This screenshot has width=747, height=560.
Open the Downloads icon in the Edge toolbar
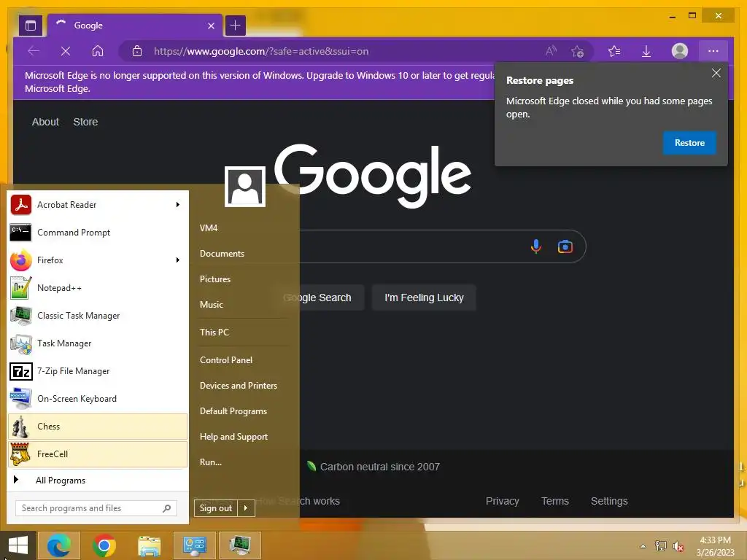(646, 51)
